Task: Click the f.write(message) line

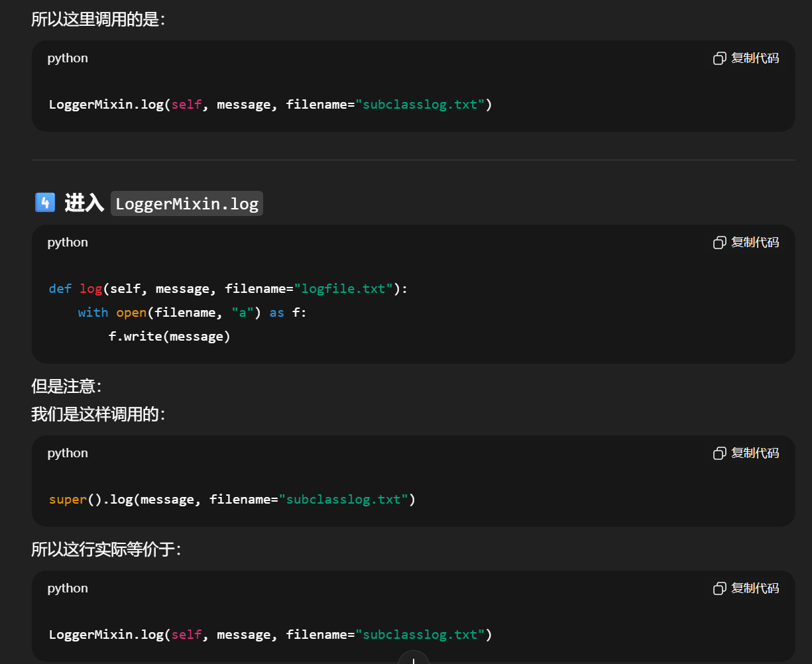Action: tap(169, 337)
